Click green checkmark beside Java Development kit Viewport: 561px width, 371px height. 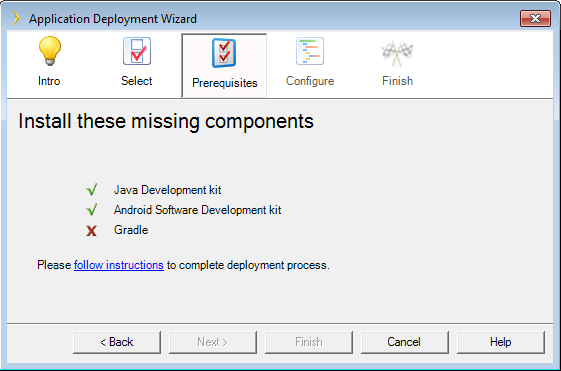pyautogui.click(x=92, y=190)
